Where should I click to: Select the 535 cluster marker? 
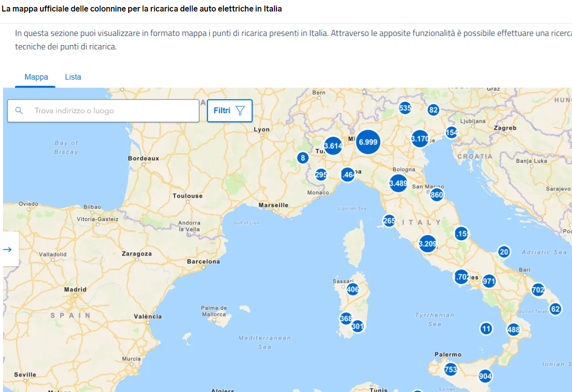pos(405,108)
